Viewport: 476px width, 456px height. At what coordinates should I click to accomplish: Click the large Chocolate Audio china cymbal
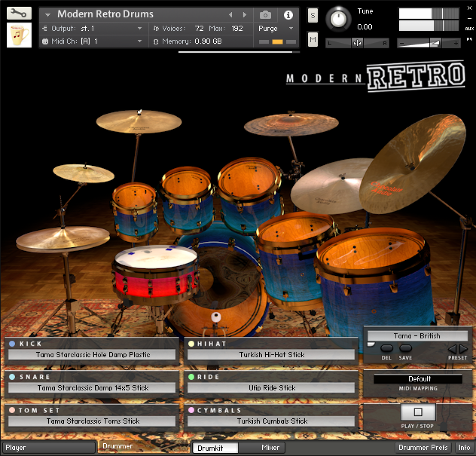coord(412,164)
